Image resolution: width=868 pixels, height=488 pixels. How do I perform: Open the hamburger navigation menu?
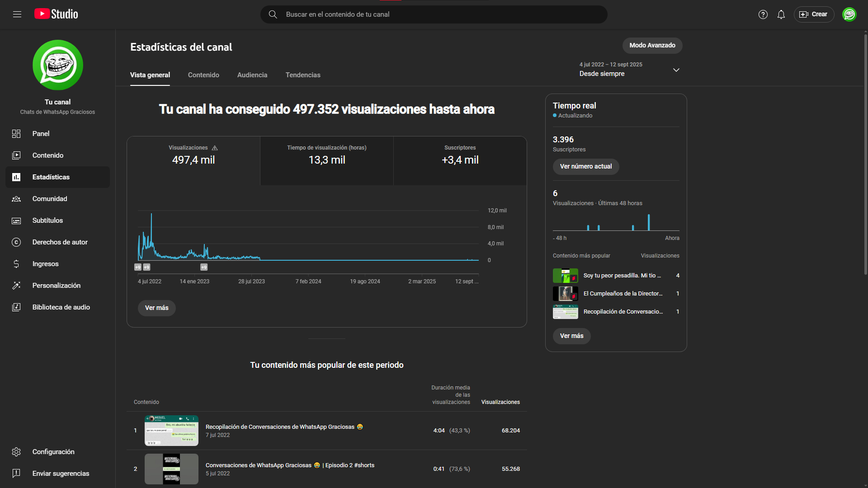pos(17,14)
